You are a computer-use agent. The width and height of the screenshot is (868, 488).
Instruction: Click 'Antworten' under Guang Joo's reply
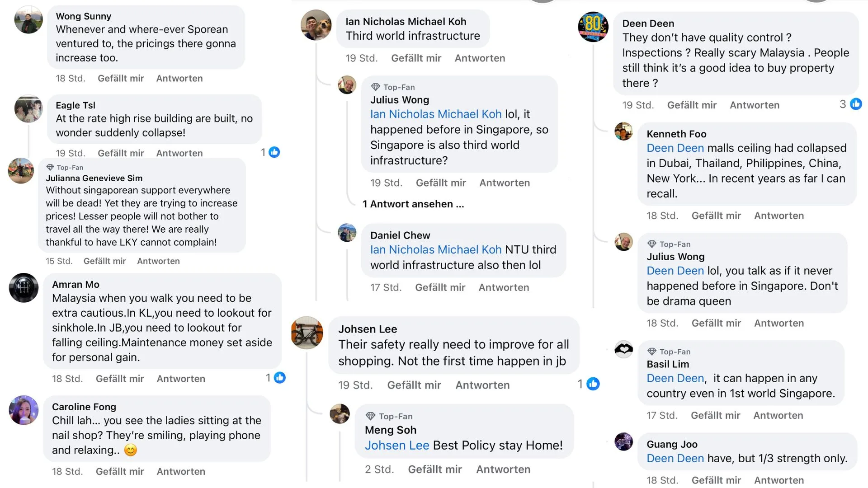779,480
